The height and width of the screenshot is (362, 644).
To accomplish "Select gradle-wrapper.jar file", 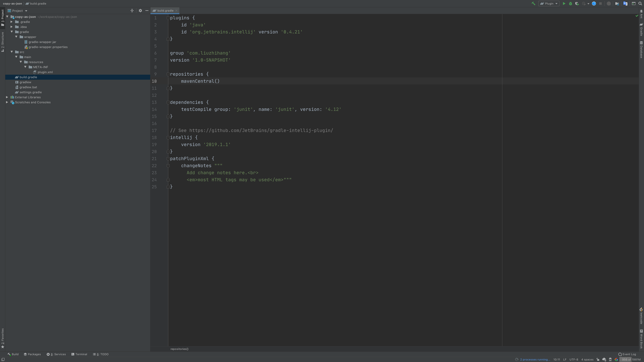I will (42, 42).
